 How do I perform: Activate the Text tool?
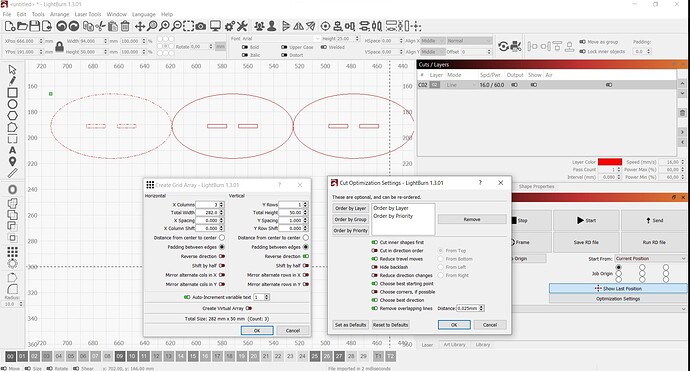tap(12, 150)
